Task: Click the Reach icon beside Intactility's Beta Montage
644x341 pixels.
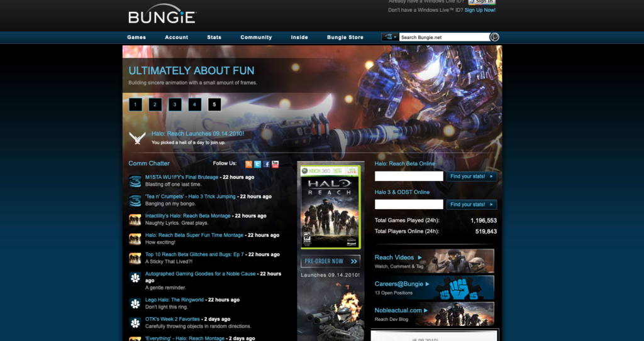Action: (x=135, y=220)
